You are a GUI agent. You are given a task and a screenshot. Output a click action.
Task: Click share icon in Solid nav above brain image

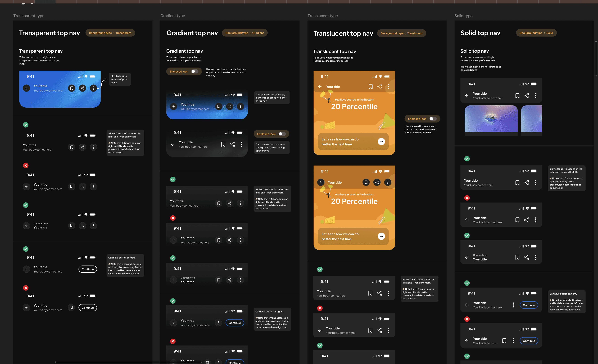(526, 96)
